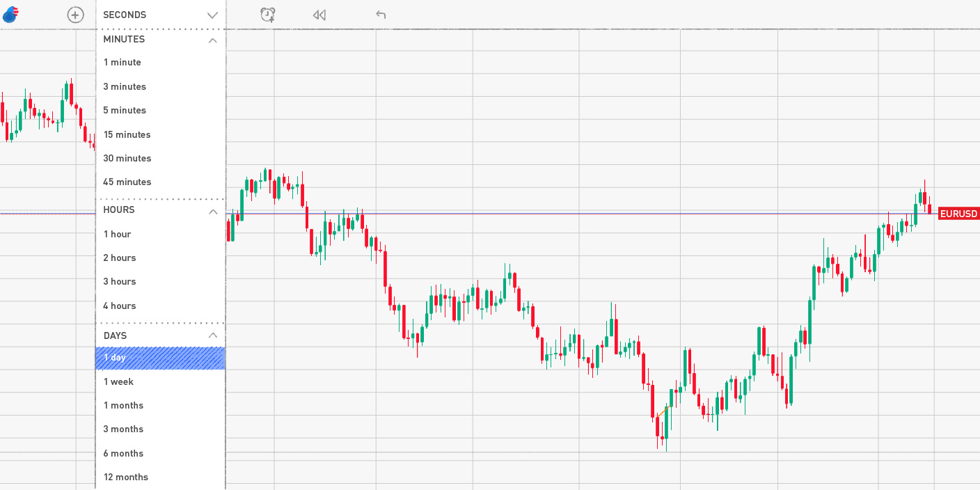The image size is (980, 490).
Task: Open the SECONDS dropdown chevron
Action: click(x=213, y=14)
